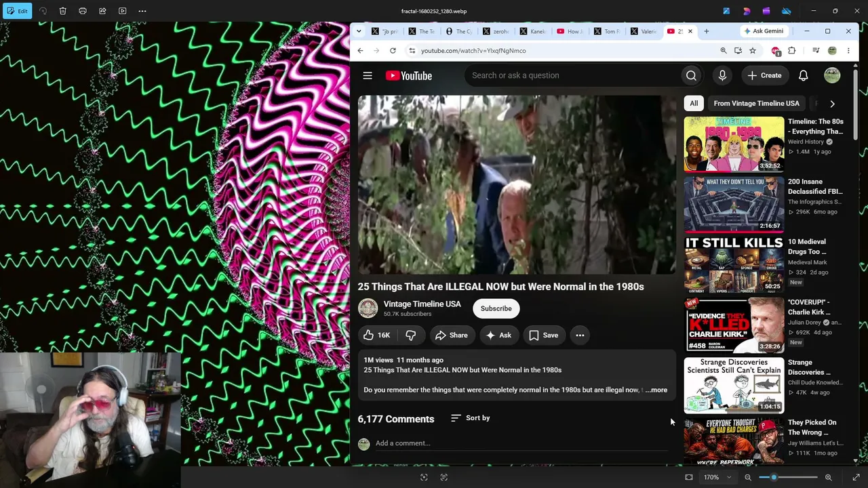The width and height of the screenshot is (868, 488).
Task: Switch to the 'The Te' X tab
Action: click(x=422, y=31)
